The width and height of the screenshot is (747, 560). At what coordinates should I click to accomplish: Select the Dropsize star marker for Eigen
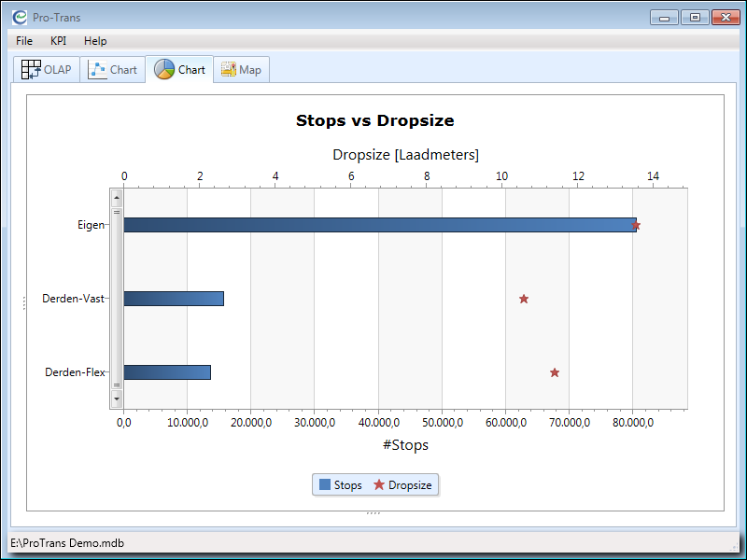[636, 225]
